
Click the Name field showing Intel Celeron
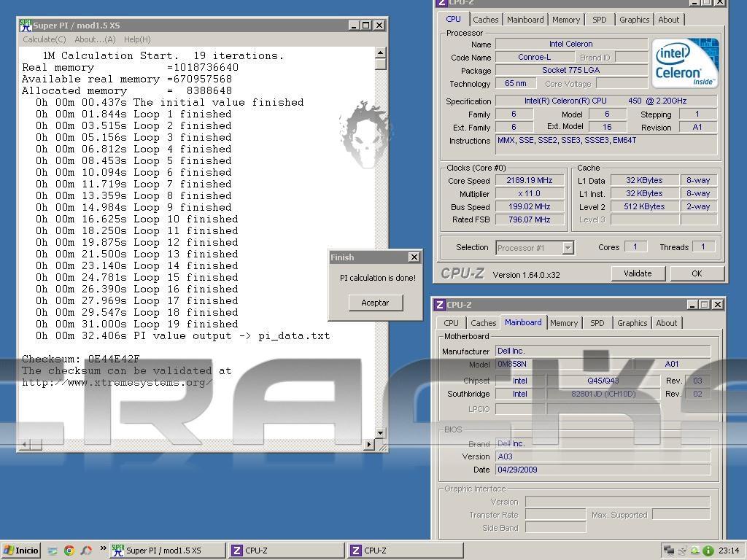(x=571, y=44)
